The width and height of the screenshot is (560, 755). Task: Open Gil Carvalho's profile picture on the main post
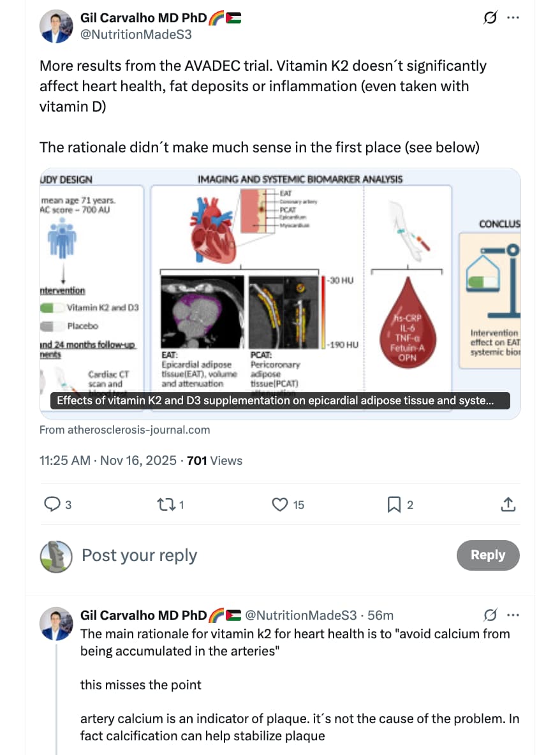56,27
